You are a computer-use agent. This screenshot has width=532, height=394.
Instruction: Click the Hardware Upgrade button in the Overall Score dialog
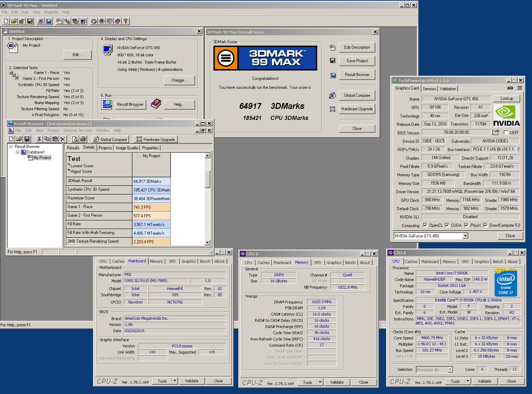coord(357,109)
